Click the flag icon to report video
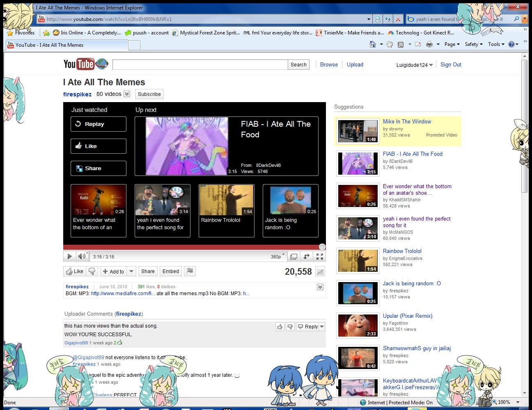 click(190, 271)
